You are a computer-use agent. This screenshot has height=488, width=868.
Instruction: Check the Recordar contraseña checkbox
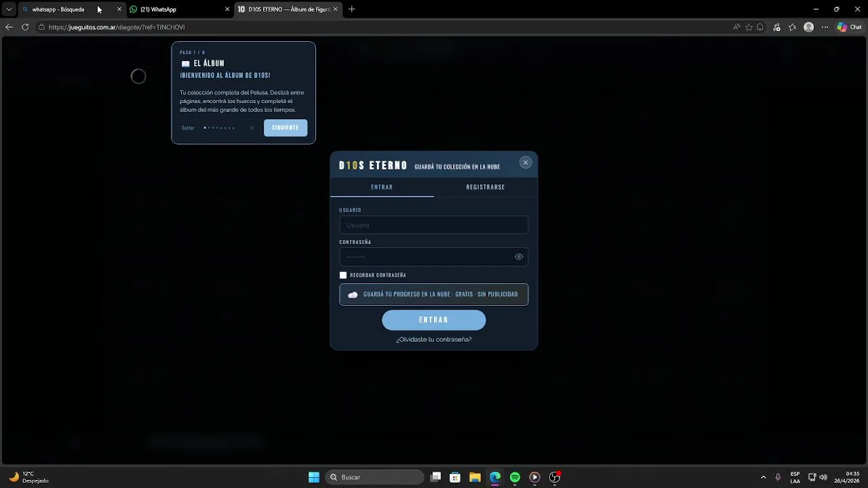pos(343,275)
